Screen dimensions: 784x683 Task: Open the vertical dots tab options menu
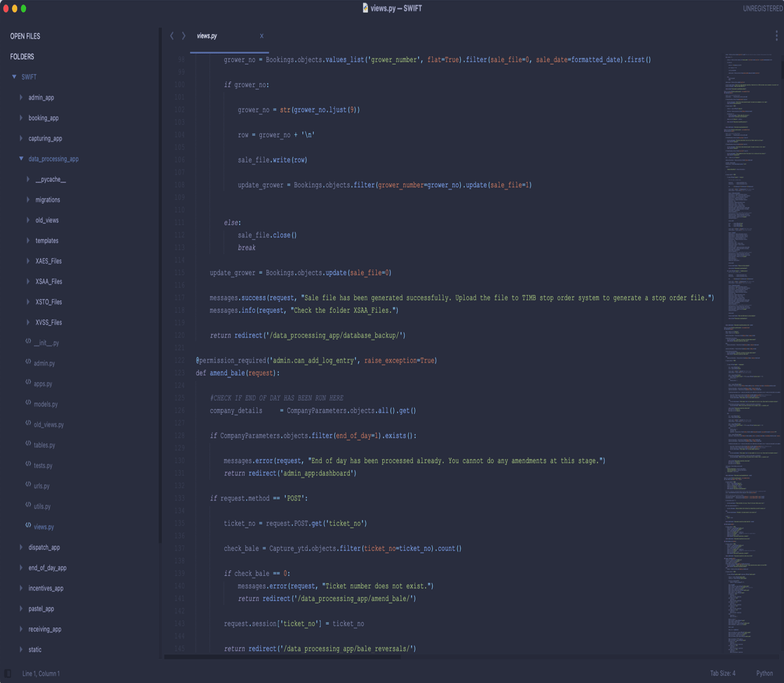pos(776,36)
